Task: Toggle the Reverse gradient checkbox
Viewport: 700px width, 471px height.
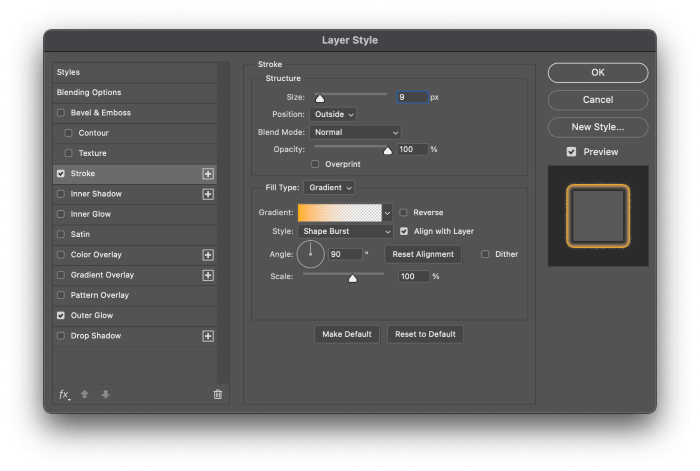Action: (x=404, y=212)
